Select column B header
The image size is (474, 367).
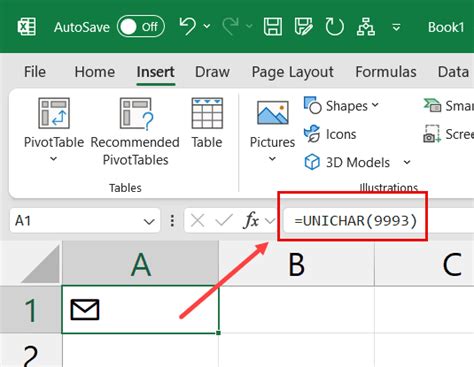pos(297,264)
